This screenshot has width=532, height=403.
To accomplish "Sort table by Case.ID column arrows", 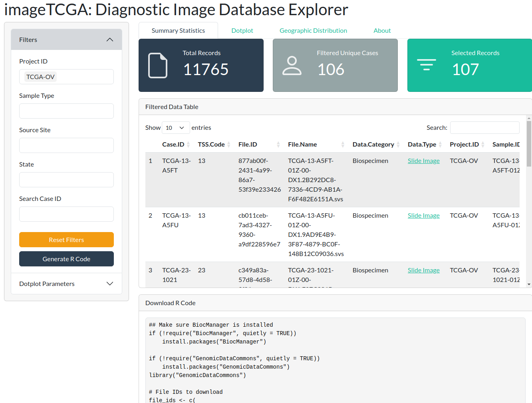I will [x=188, y=145].
